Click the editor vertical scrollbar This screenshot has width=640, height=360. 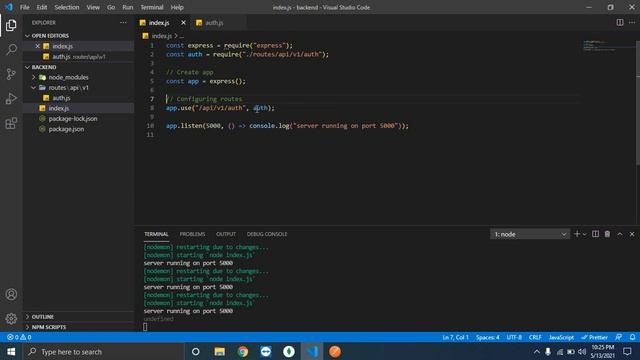click(638, 102)
